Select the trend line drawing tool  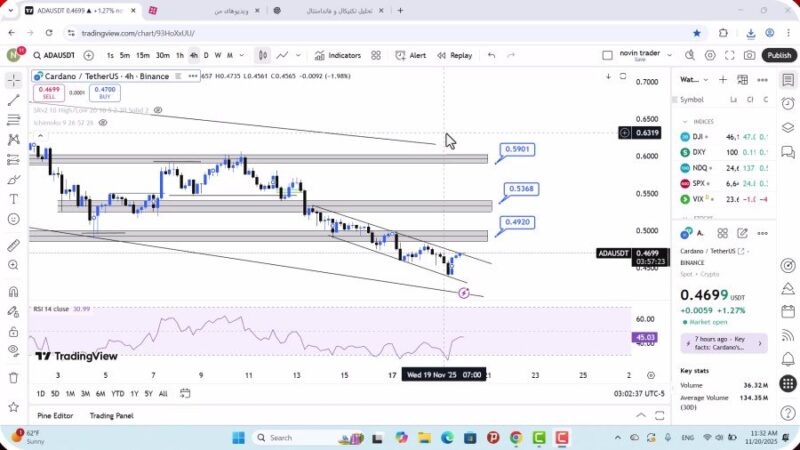[14, 100]
